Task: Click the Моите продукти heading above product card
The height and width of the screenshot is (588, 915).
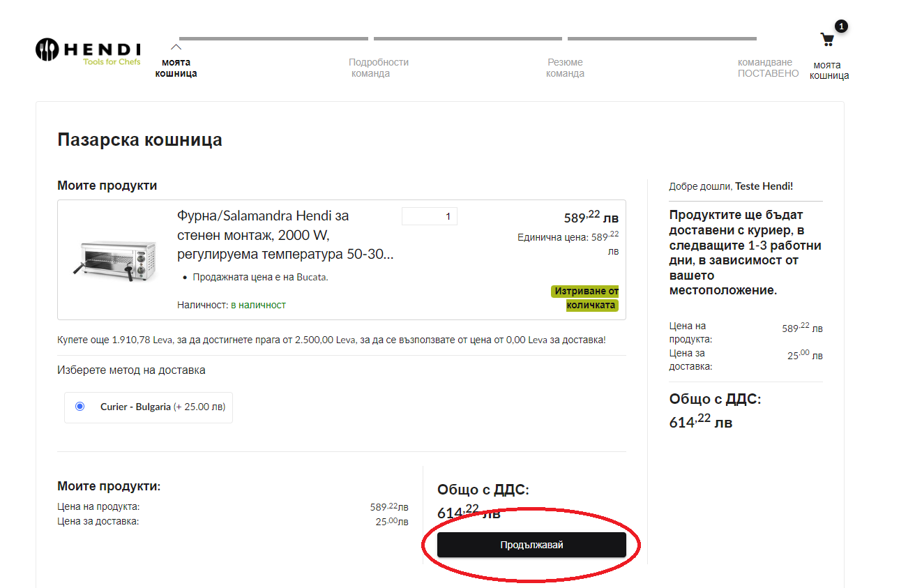Action: tap(107, 186)
